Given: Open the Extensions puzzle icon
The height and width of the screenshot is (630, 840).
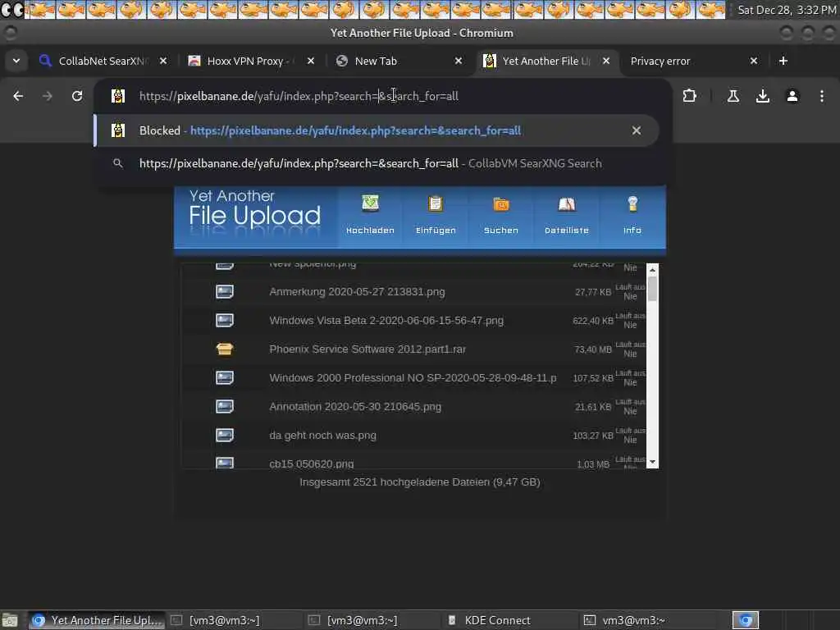Looking at the screenshot, I should (x=689, y=96).
